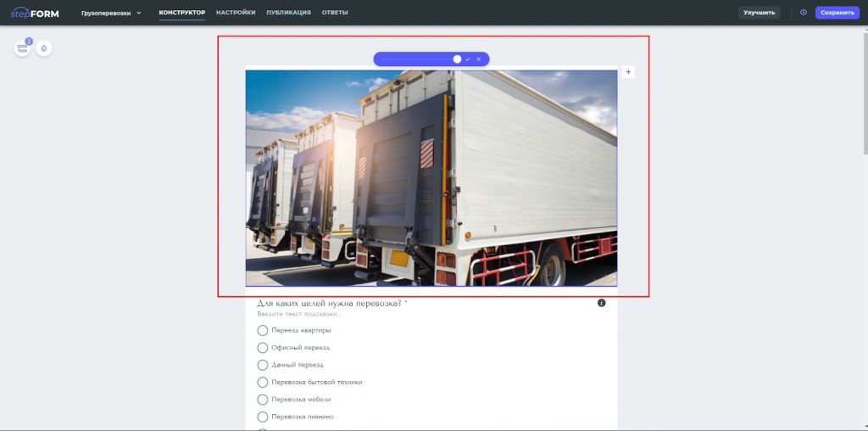
Task: Select the Переезд квартиры radio option
Action: 263,330
